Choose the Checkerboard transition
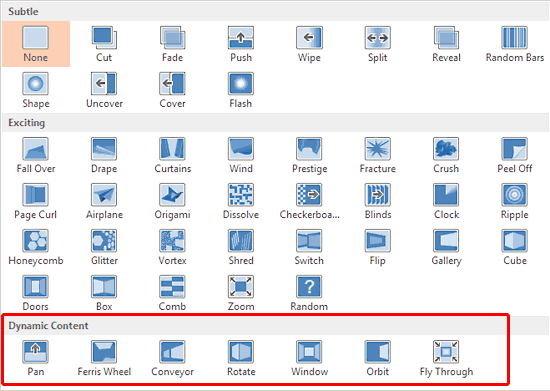This screenshot has height=391, width=550. tap(309, 201)
